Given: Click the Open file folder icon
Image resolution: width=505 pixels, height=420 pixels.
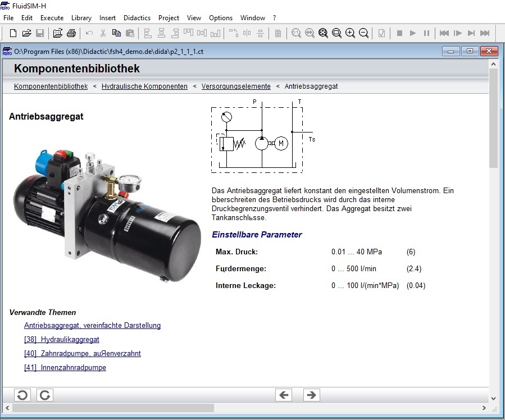Looking at the screenshot, I should pyautogui.click(x=27, y=33).
